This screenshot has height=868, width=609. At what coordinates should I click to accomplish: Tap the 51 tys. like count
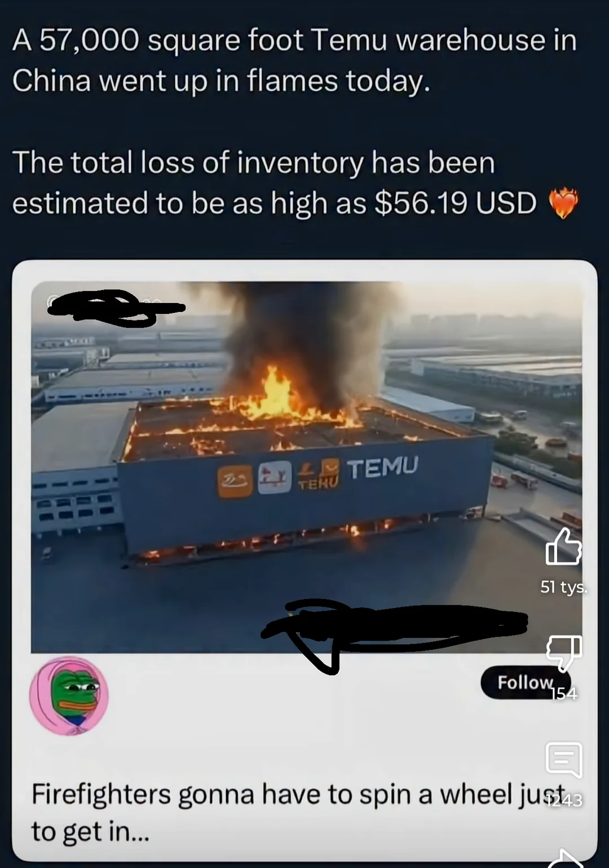point(563,587)
